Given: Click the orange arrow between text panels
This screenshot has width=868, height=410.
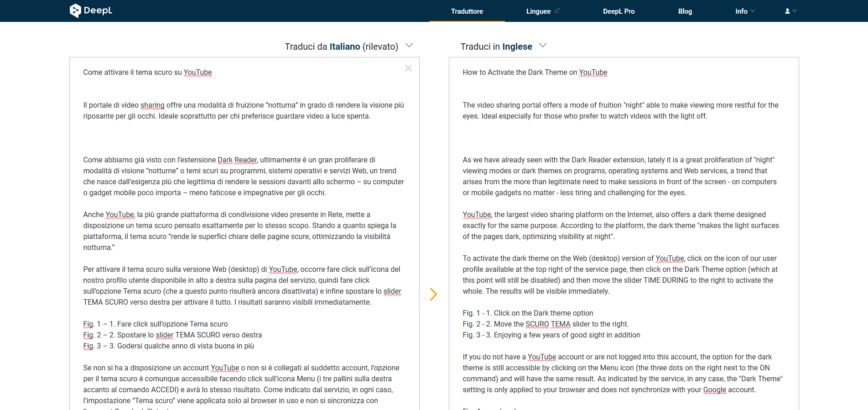Looking at the screenshot, I should 433,294.
